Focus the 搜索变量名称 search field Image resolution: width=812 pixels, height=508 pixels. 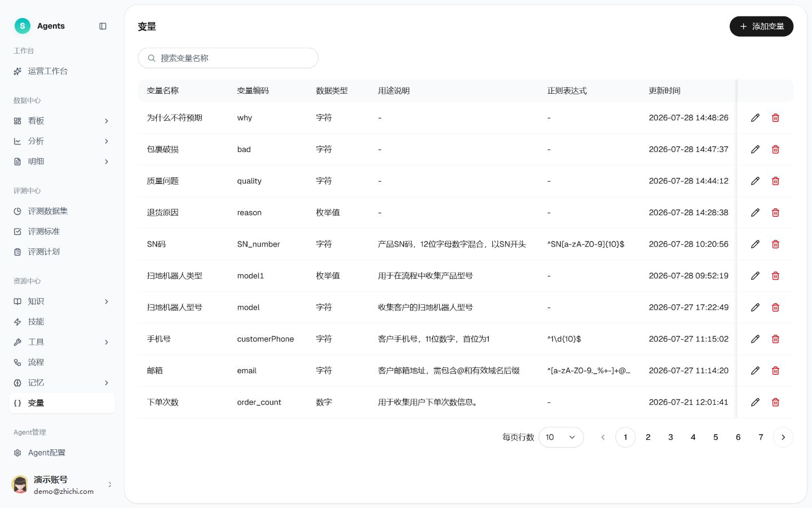click(x=228, y=58)
